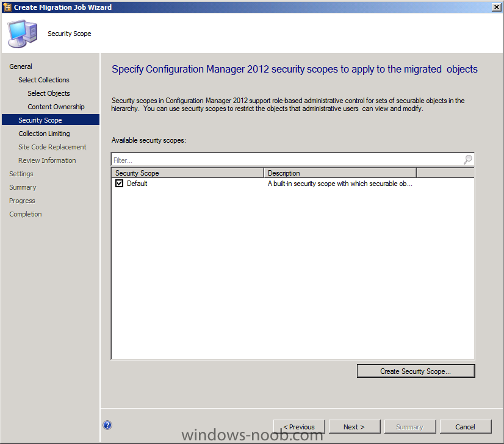Cancel the migration job wizard
Image resolution: width=504 pixels, height=444 pixels.
(466, 427)
